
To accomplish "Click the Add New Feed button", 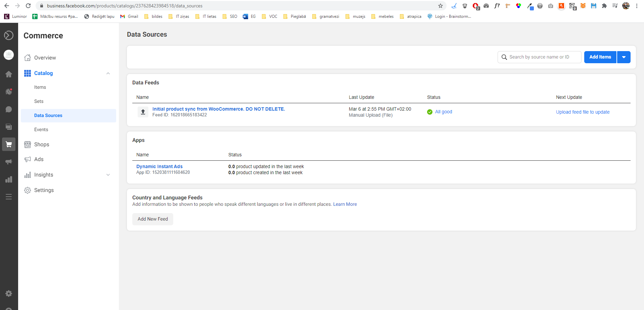I will [153, 219].
